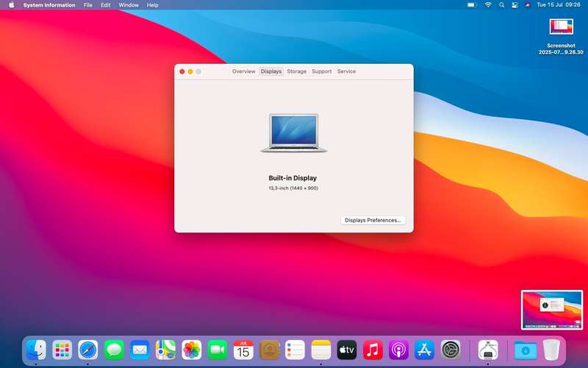Open the App Store in Dock

pos(425,350)
